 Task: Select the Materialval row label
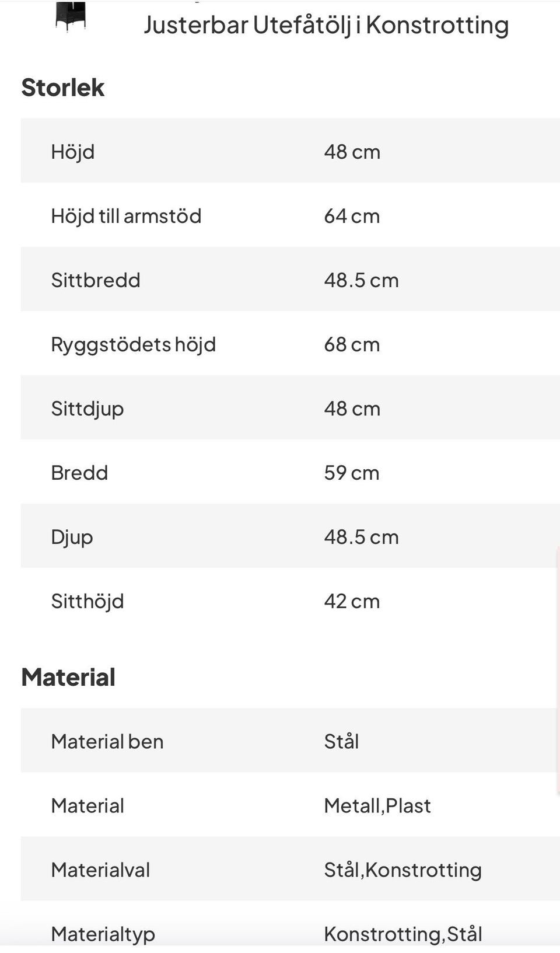pos(100,870)
